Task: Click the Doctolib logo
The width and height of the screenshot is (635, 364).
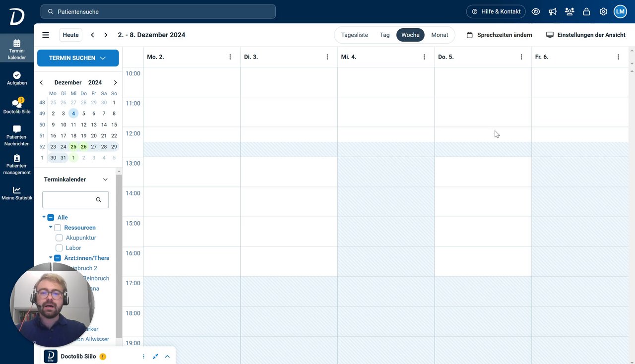Action: click(16, 16)
